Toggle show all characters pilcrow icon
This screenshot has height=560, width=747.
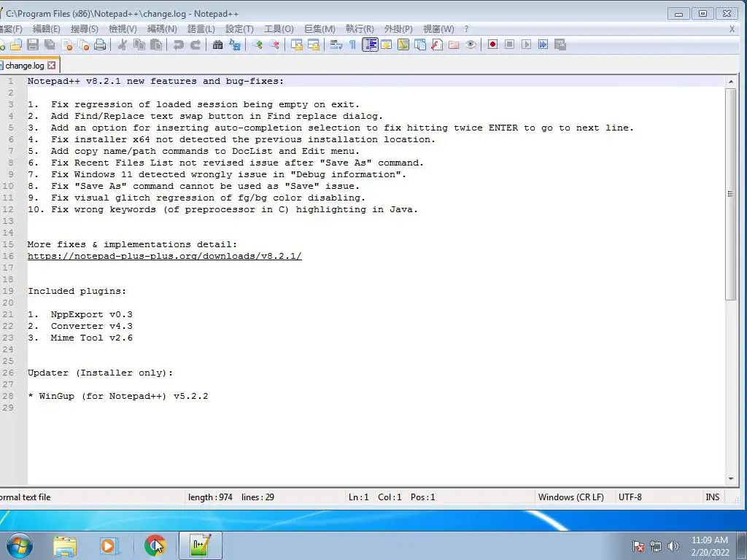(352, 44)
